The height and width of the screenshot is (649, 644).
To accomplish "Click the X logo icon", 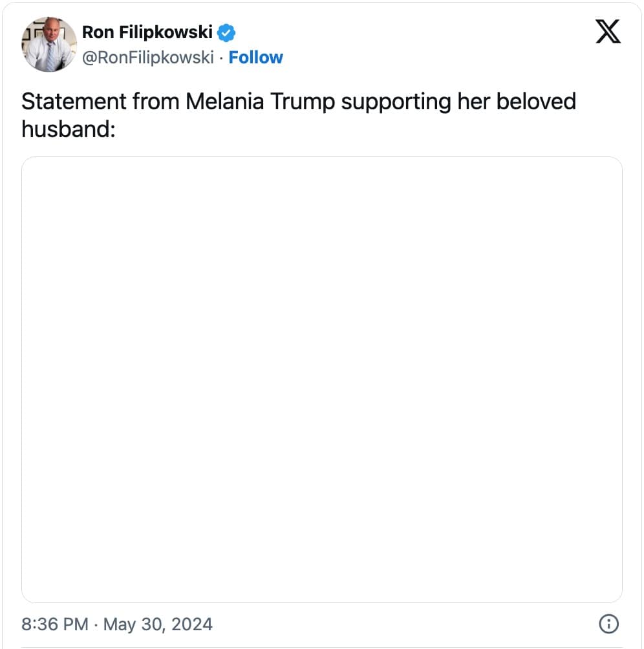I will point(607,32).
